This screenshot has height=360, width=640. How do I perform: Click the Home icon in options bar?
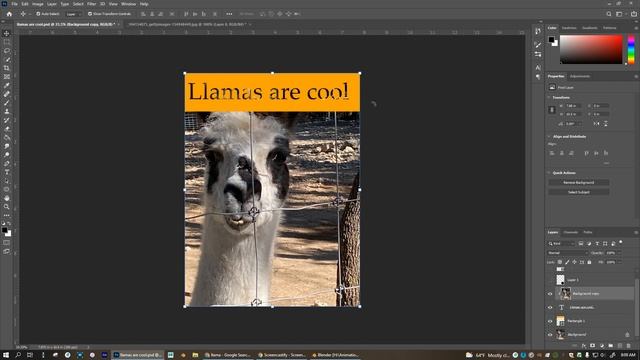pos(9,14)
